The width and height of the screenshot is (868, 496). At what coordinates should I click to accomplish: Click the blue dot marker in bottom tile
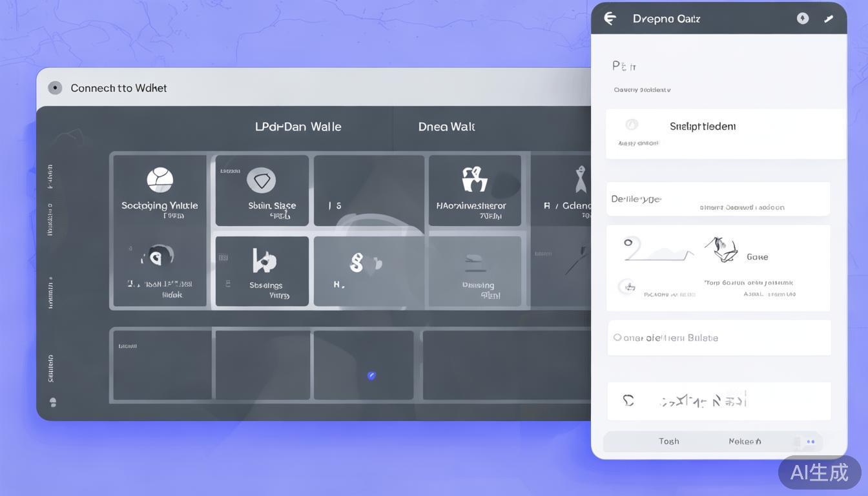(x=371, y=375)
